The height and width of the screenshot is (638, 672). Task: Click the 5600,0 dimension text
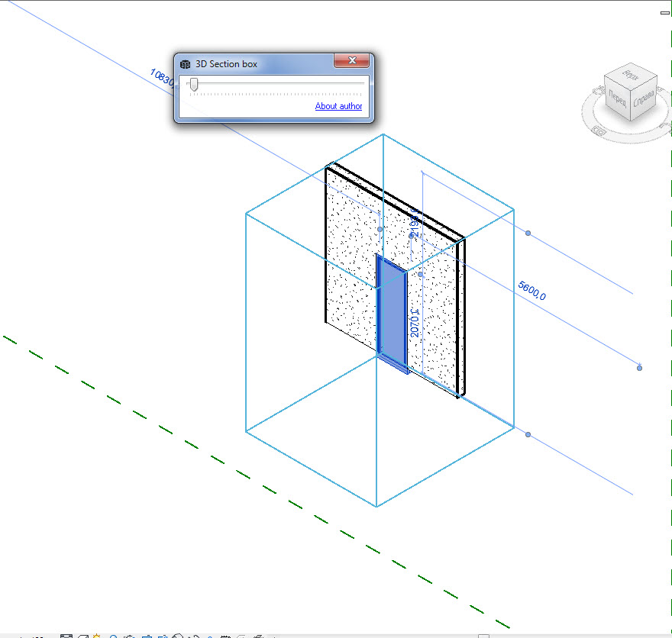[x=531, y=290]
